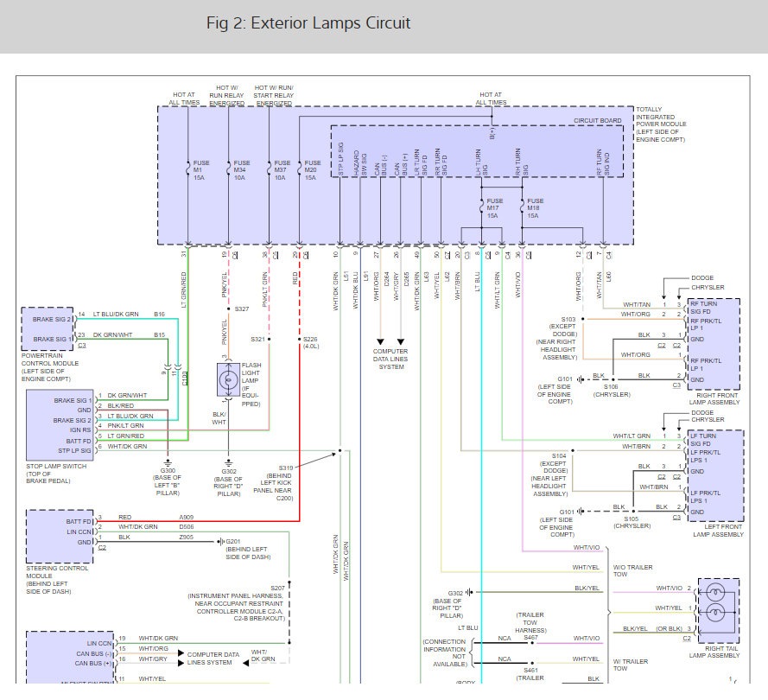Click the right arrowhead above Computer Data Lines System
This screenshot has height=700, width=768.
401,341
